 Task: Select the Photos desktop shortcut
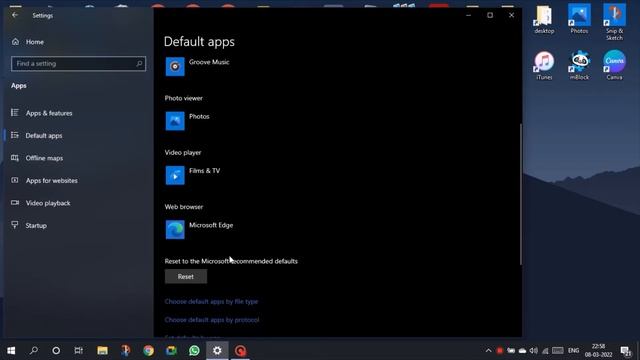pos(579,19)
